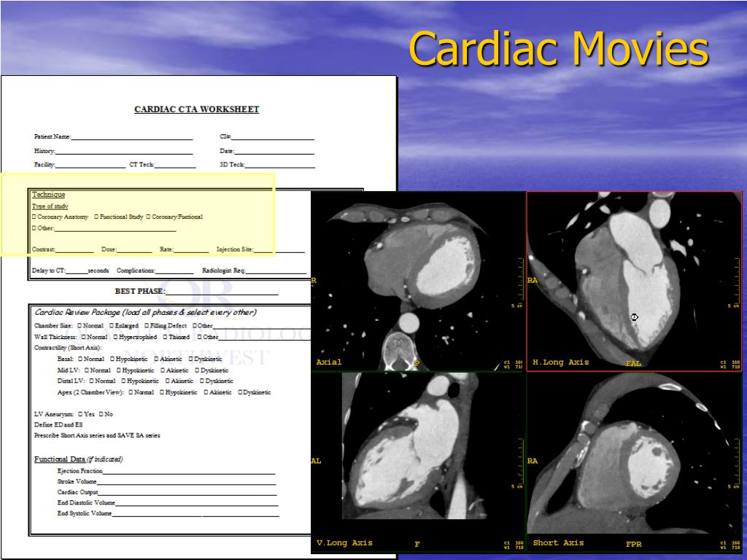Click the Injection Site blank line
The height and width of the screenshot is (560, 747).
coord(279,251)
